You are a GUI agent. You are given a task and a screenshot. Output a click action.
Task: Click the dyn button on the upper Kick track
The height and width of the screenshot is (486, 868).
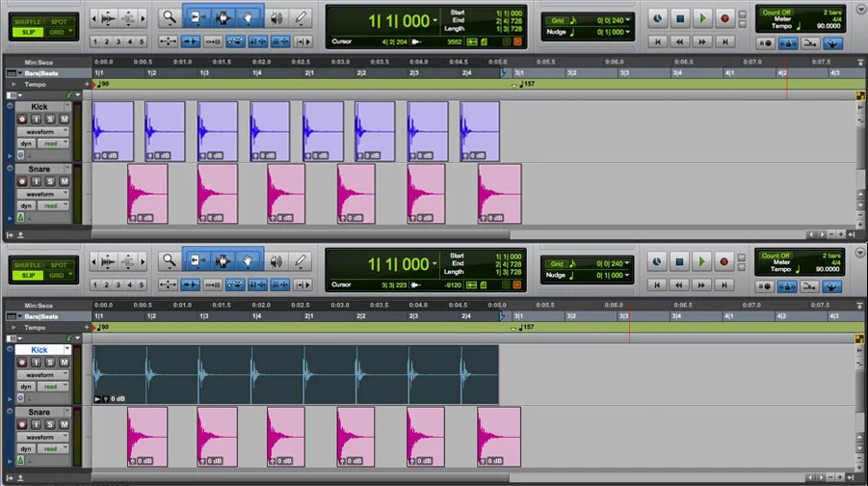click(x=25, y=144)
